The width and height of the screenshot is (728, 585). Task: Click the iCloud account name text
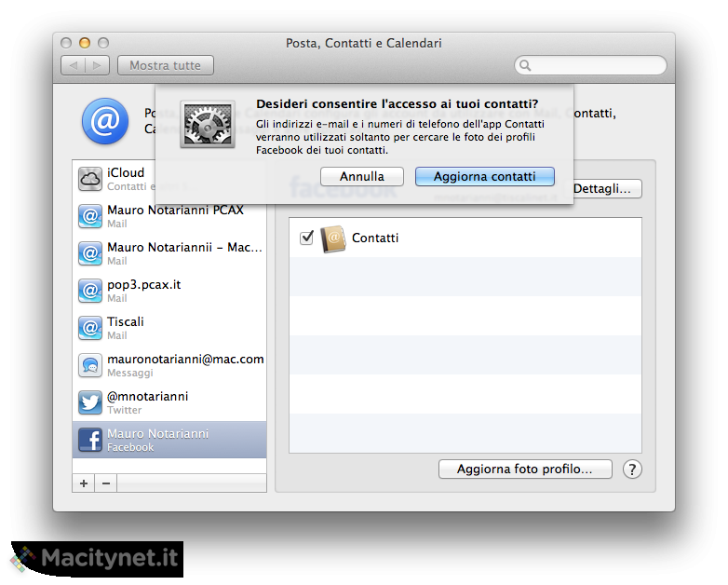[126, 173]
